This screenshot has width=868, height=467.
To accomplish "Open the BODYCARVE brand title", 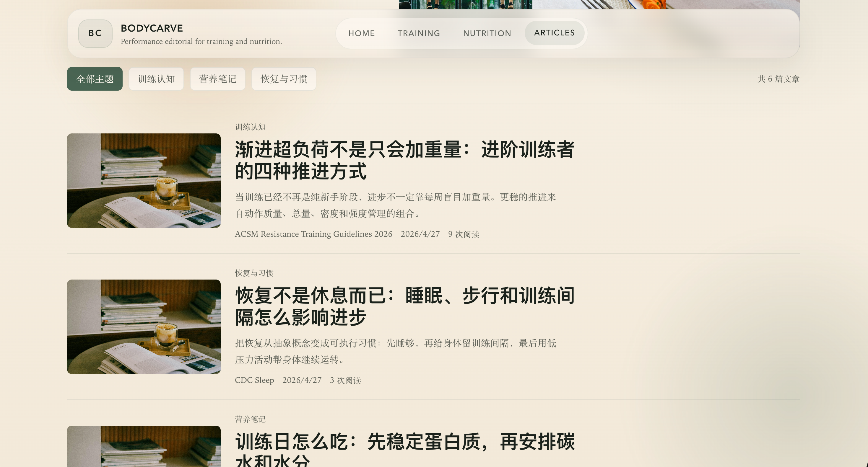I will point(152,28).
